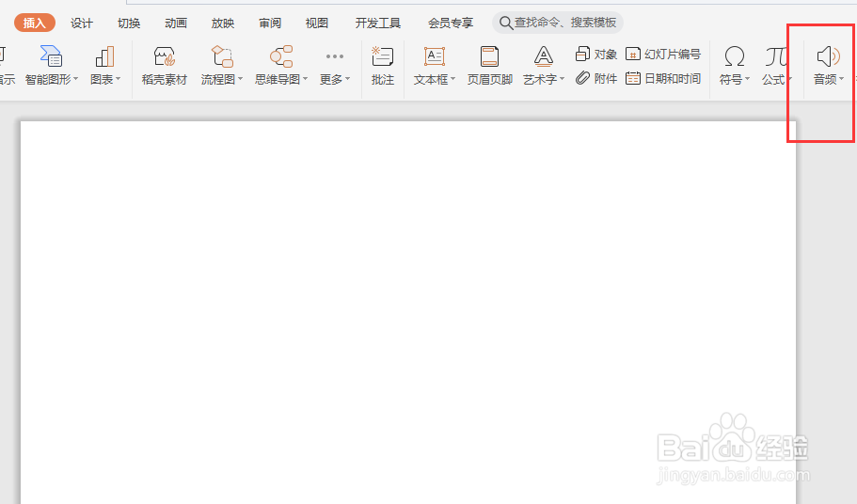The width and height of the screenshot is (857, 504).
Task: Expand the 艺术字 dropdown arrow
Action: point(562,79)
